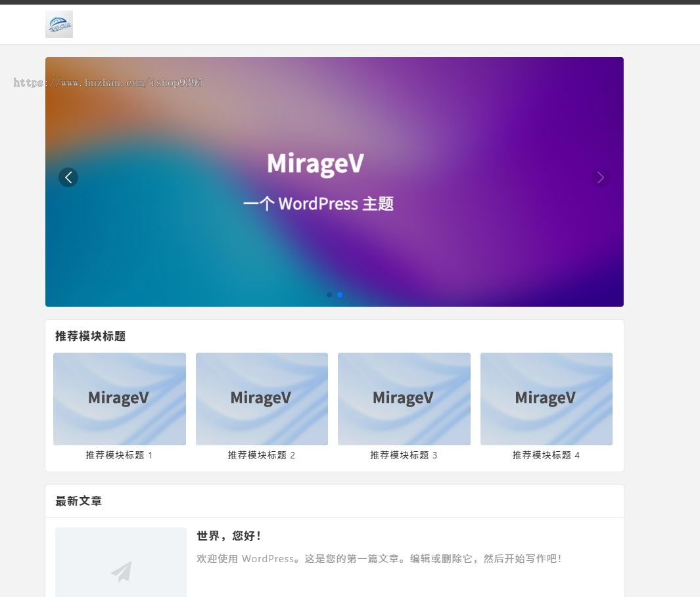Click the 一个 WordPress 主题 banner subtitle
This screenshot has height=597, width=700.
click(x=318, y=204)
